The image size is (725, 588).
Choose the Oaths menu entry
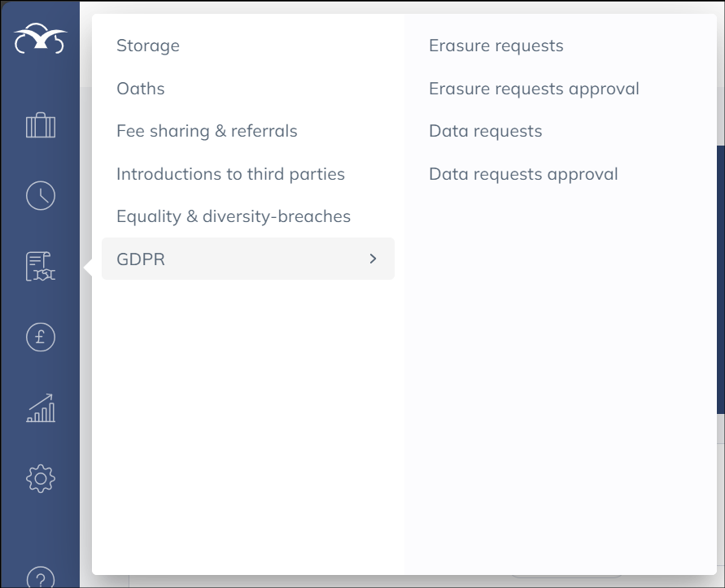pyautogui.click(x=141, y=89)
